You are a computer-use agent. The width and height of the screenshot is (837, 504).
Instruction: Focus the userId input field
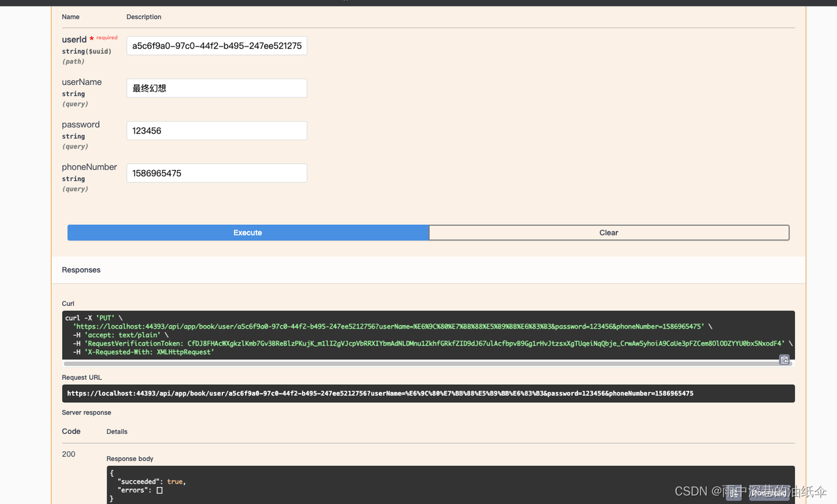(216, 46)
